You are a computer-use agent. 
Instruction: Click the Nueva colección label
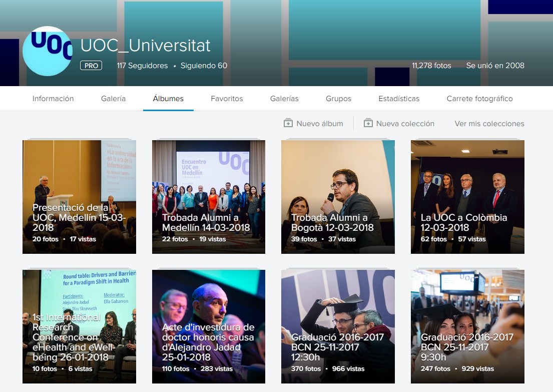[x=405, y=124]
